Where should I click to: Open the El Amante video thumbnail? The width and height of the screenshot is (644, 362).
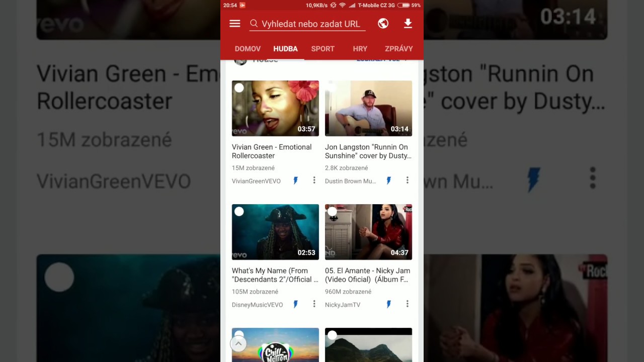point(368,232)
